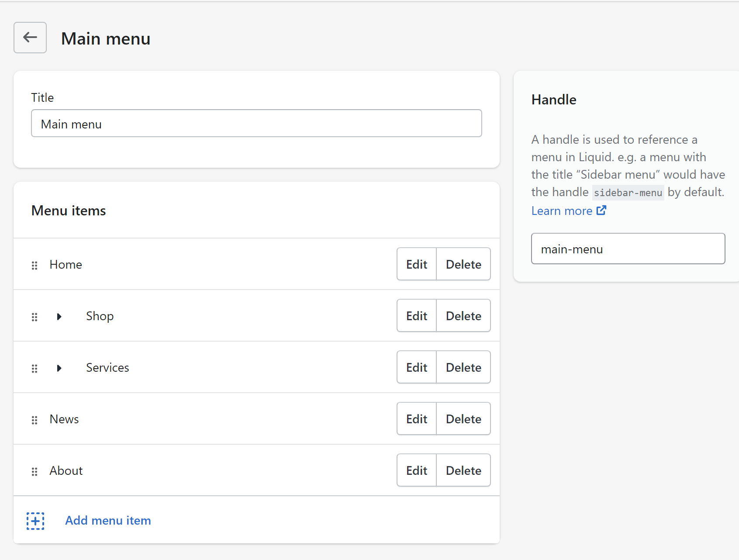Click the external link icon after Learn more
Screen dimensions: 739x560
601,211
